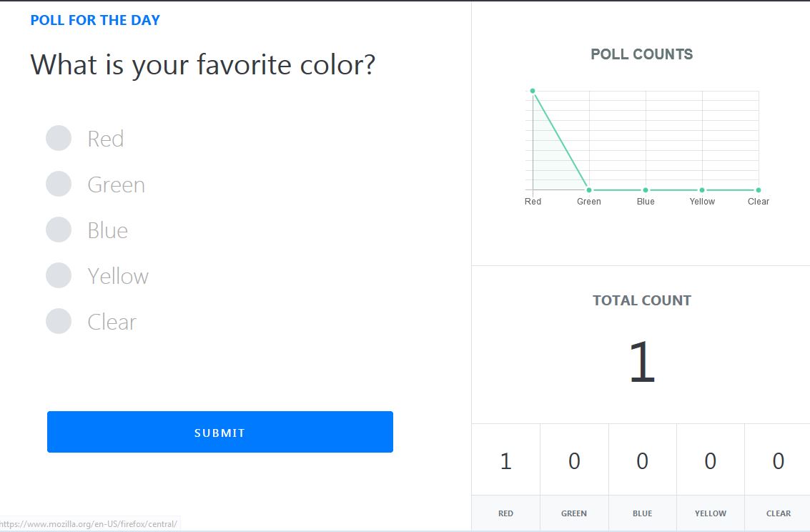Submit the poll with the SUBMIT button
This screenshot has height=532, width=810.
[x=220, y=432]
